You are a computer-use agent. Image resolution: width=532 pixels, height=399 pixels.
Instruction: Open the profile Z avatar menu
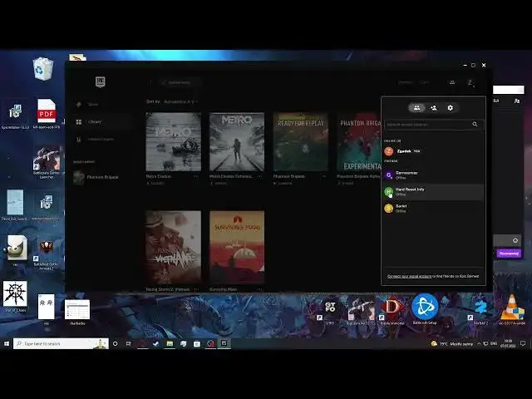pos(470,82)
